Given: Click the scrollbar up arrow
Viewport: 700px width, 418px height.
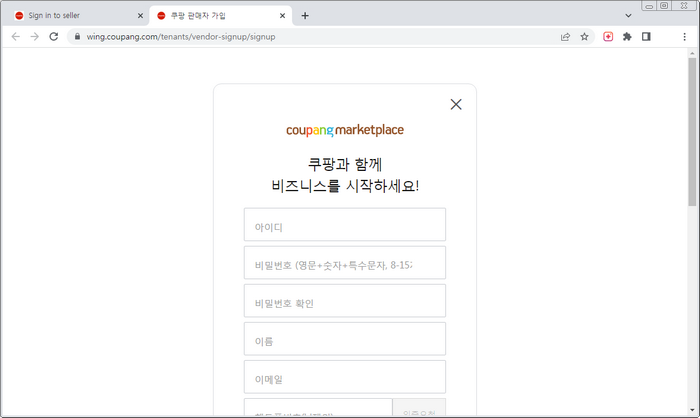Looking at the screenshot, I should [x=692, y=53].
